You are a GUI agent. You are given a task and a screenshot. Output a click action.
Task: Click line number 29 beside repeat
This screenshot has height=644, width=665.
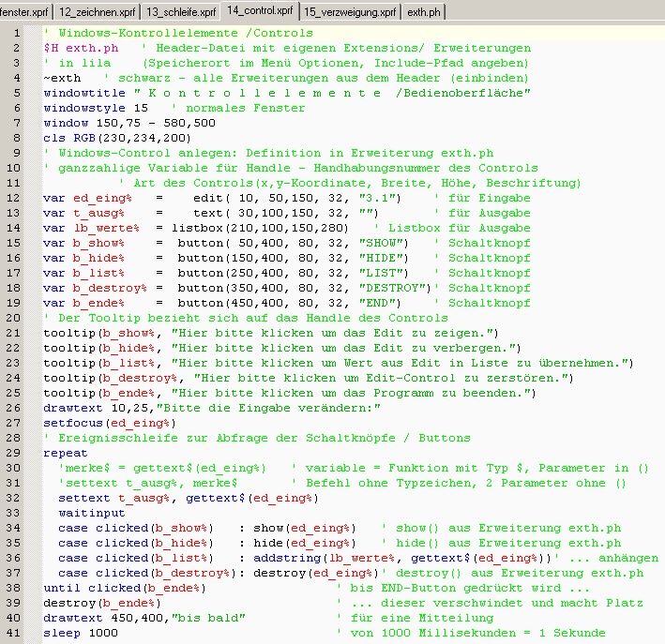pos(17,453)
